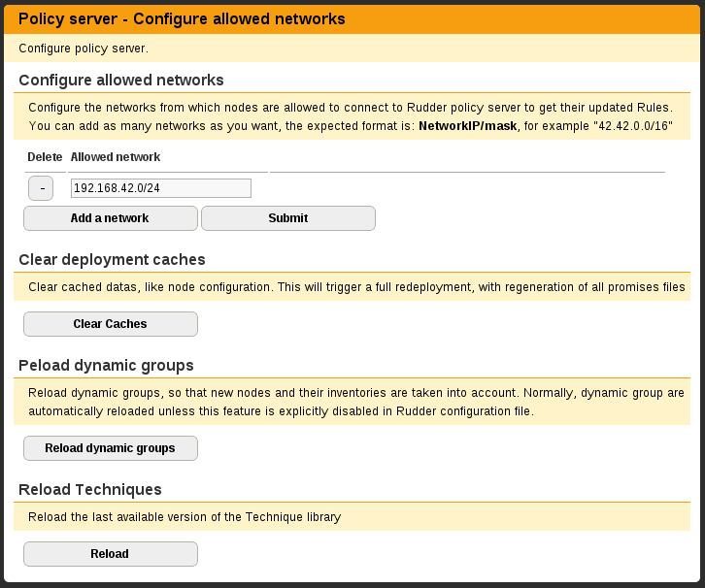Click the bold 'NetworkIP/mask' format text
Viewport: 705px width, 588px height.
468,126
